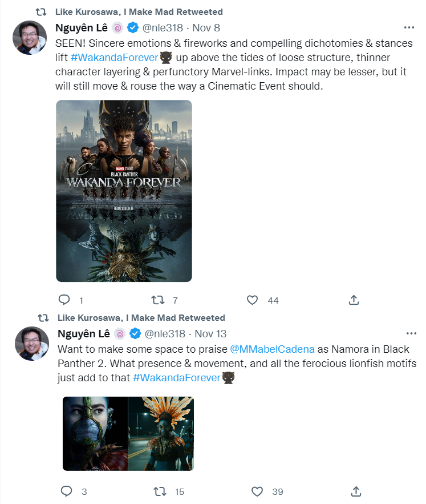The image size is (426, 504).
Task: Reply to the Nov 13 Namora tweet
Action: (67, 491)
